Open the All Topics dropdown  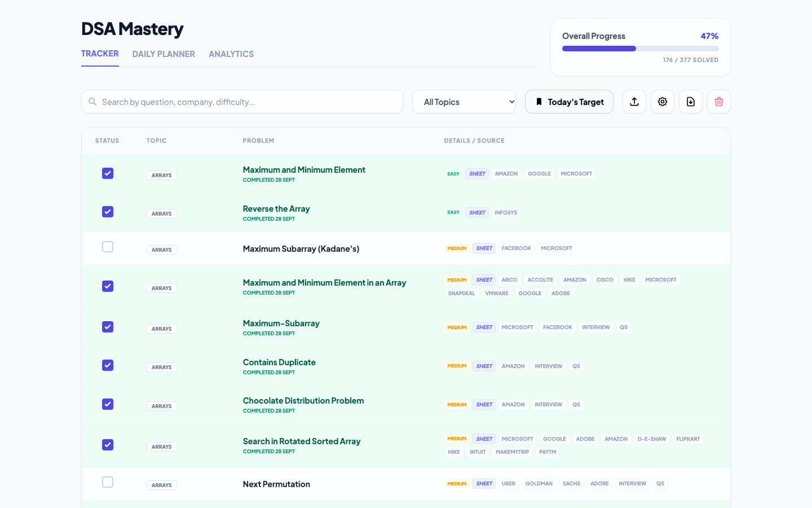point(464,102)
